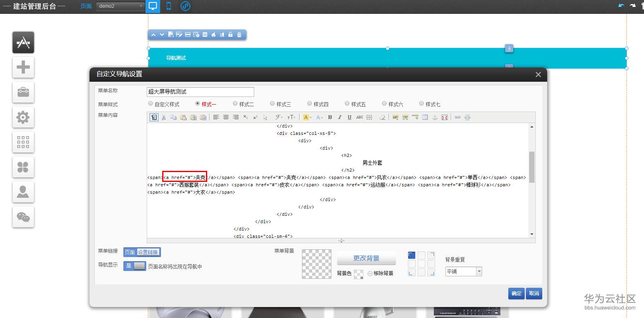
Task: Open the demo2 page dropdown
Action: (x=121, y=6)
